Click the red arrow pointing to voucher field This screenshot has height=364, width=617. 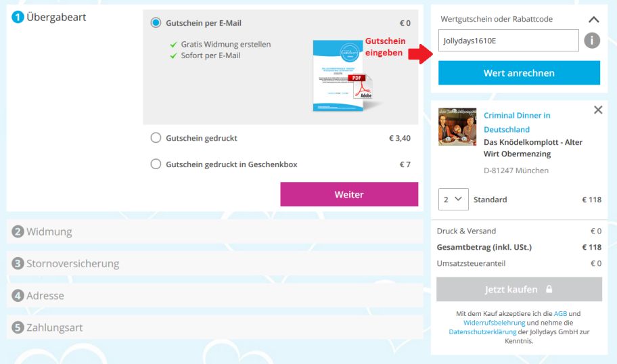pos(420,54)
